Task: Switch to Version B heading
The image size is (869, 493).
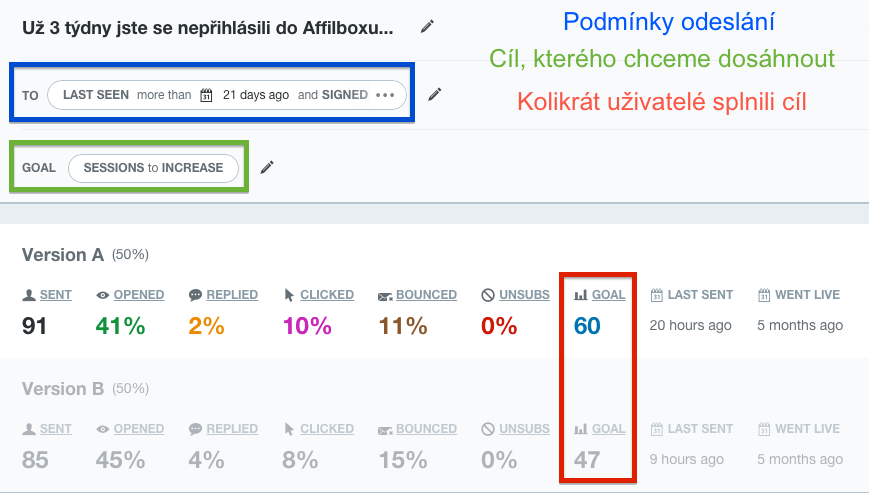Action: 63,389
